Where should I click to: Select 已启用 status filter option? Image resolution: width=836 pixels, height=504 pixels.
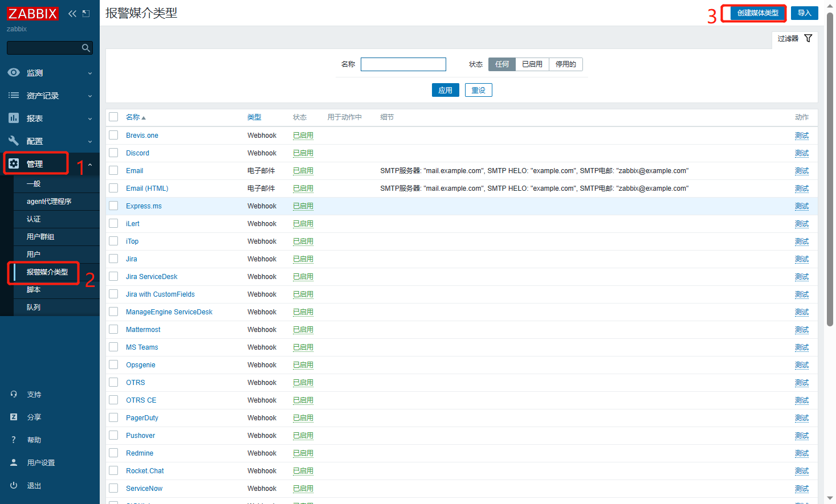coord(532,64)
